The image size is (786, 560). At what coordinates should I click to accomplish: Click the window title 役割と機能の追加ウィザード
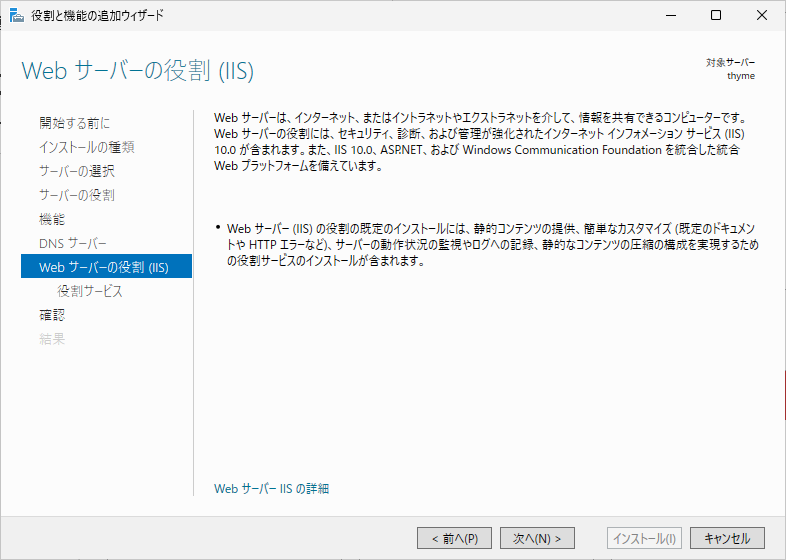[x=97, y=16]
